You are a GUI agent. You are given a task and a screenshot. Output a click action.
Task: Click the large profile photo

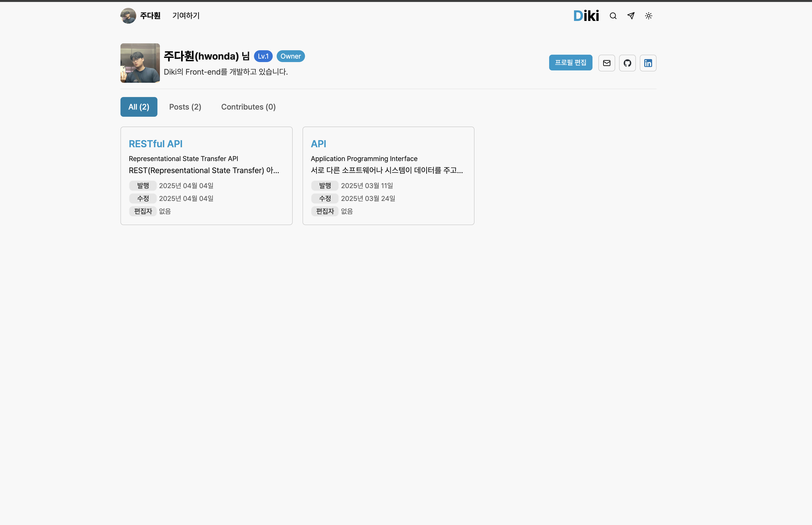click(x=140, y=63)
